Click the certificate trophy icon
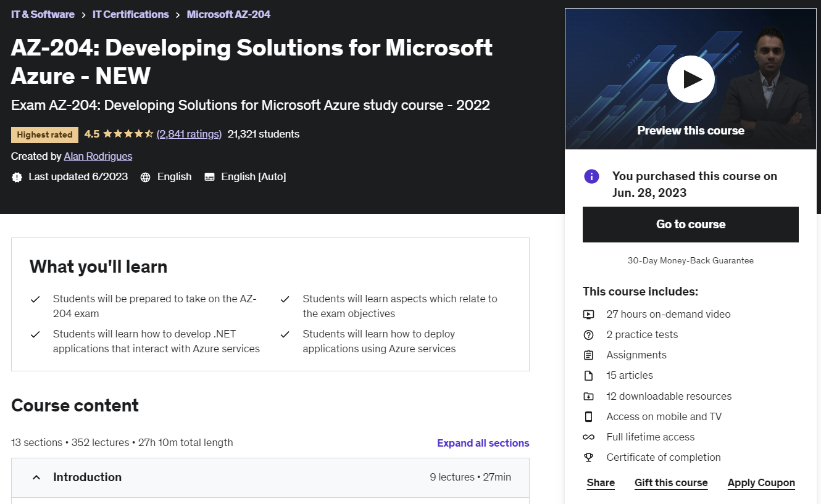This screenshot has width=821, height=504. pos(588,457)
